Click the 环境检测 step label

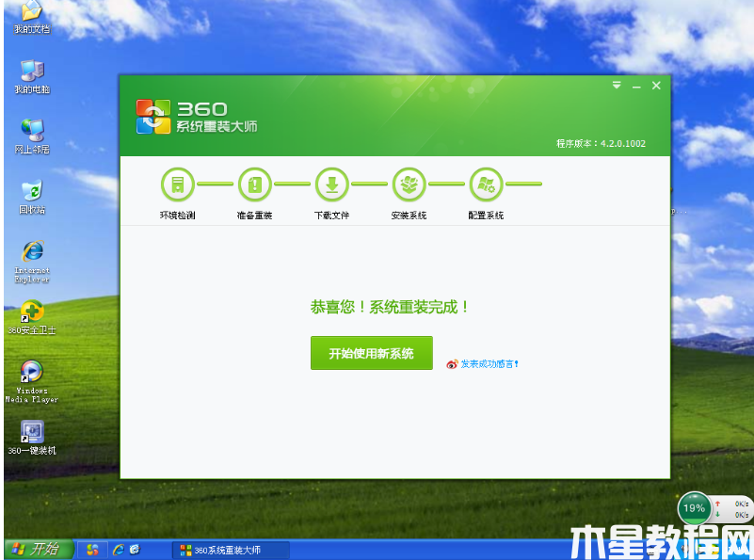point(178,216)
